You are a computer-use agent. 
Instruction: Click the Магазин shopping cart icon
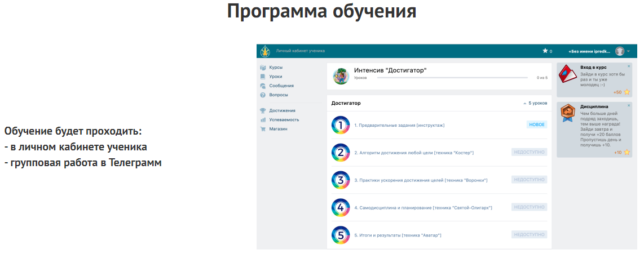[x=263, y=129]
